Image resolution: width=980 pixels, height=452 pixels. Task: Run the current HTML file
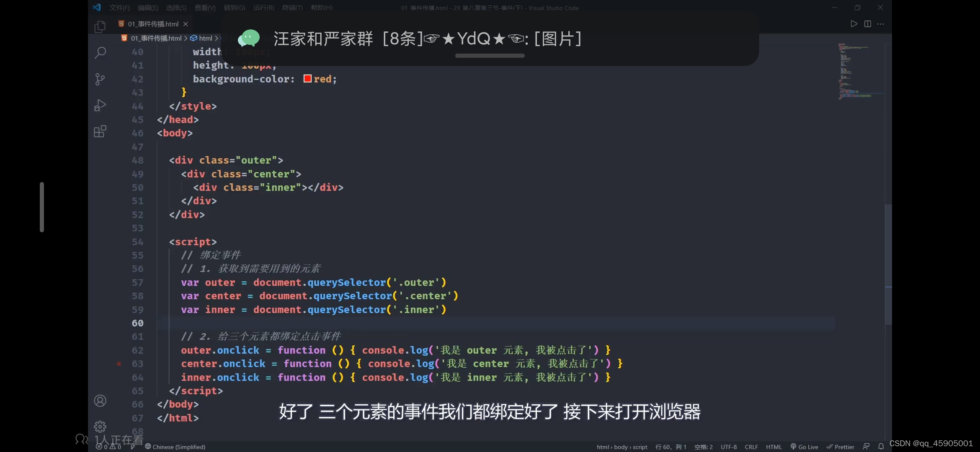pyautogui.click(x=854, y=24)
